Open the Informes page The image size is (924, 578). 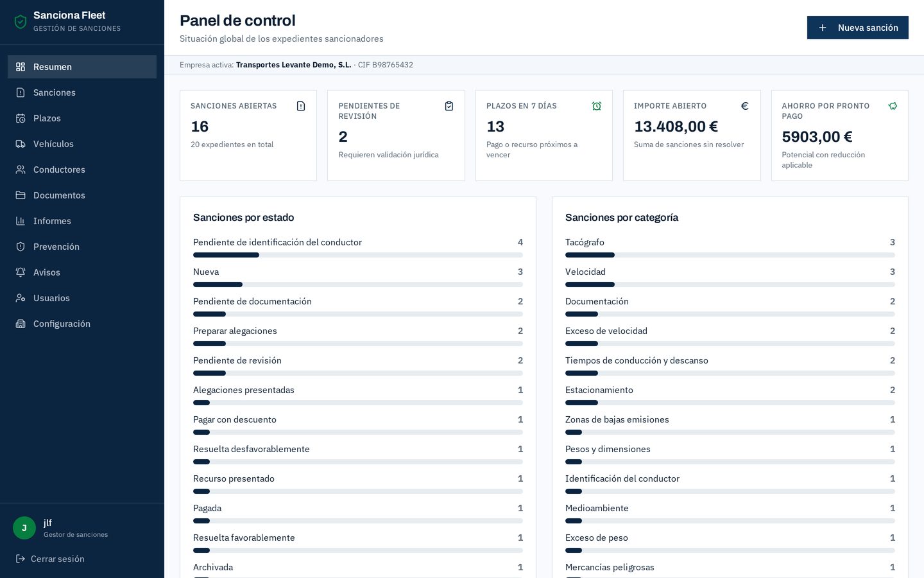82,221
